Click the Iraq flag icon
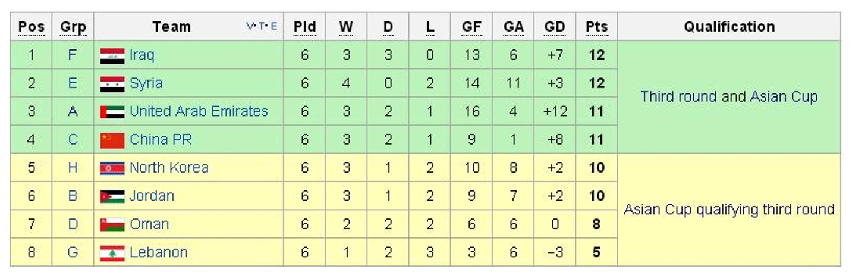 point(112,56)
